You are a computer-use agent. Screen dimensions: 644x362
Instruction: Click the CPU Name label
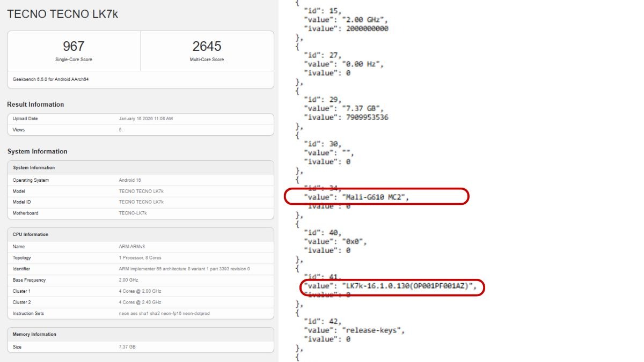click(x=19, y=247)
